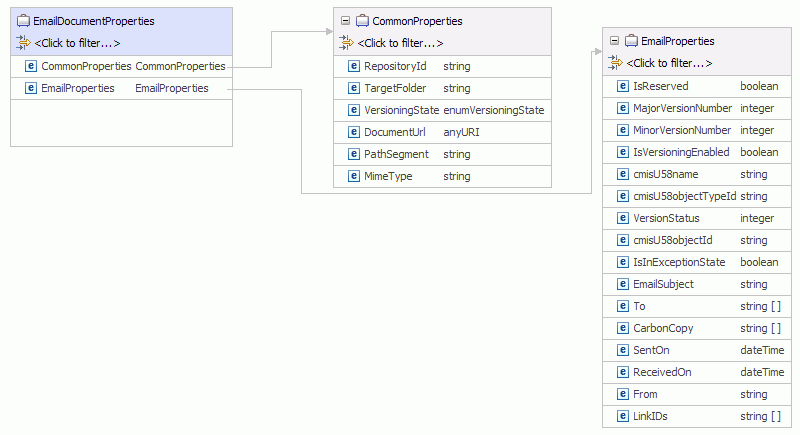Select the VersionStatus attribute name

[x=666, y=218]
